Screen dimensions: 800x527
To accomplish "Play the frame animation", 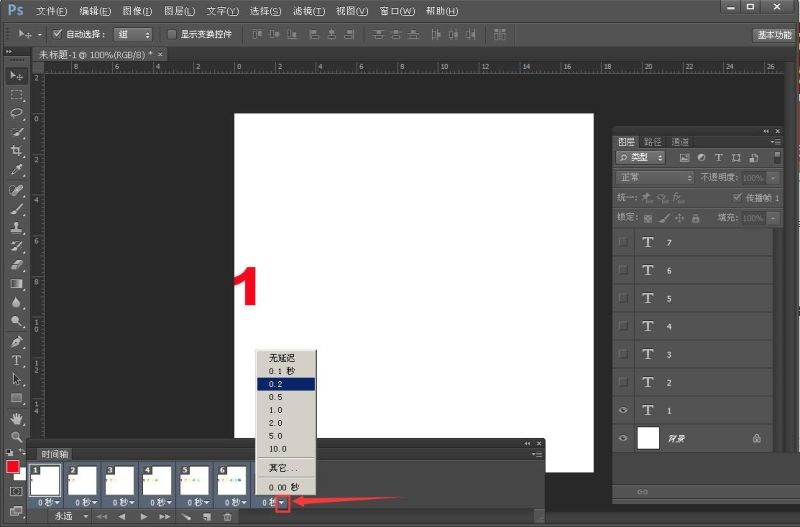I will [x=144, y=516].
